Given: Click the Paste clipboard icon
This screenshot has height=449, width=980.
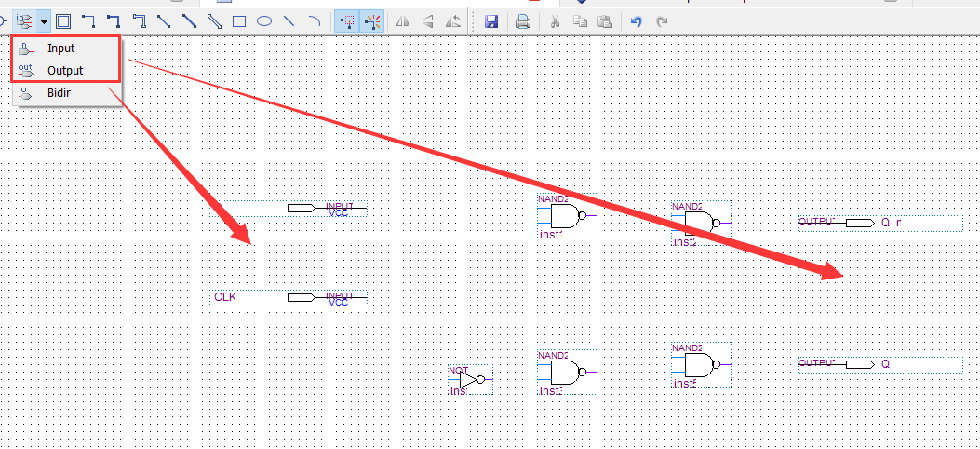Looking at the screenshot, I should [x=604, y=21].
